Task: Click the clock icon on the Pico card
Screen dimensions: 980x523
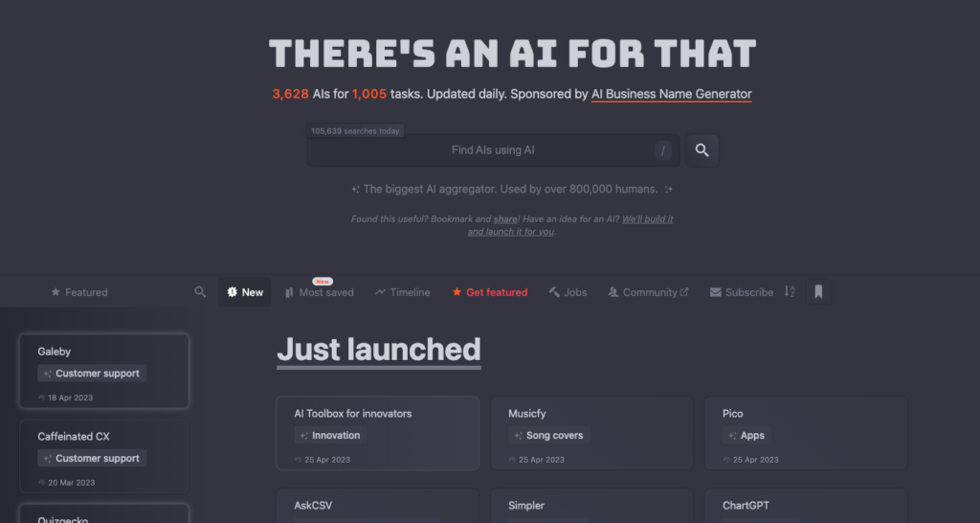Action: tap(726, 460)
